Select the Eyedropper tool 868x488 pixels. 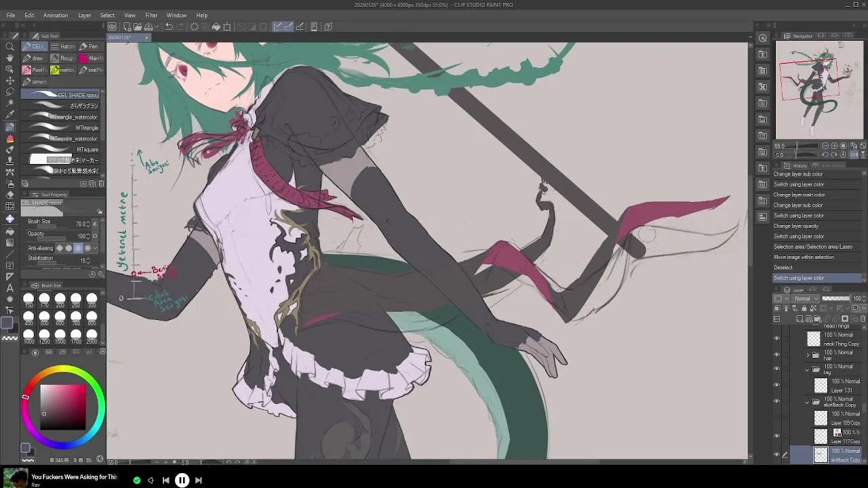[x=10, y=115]
